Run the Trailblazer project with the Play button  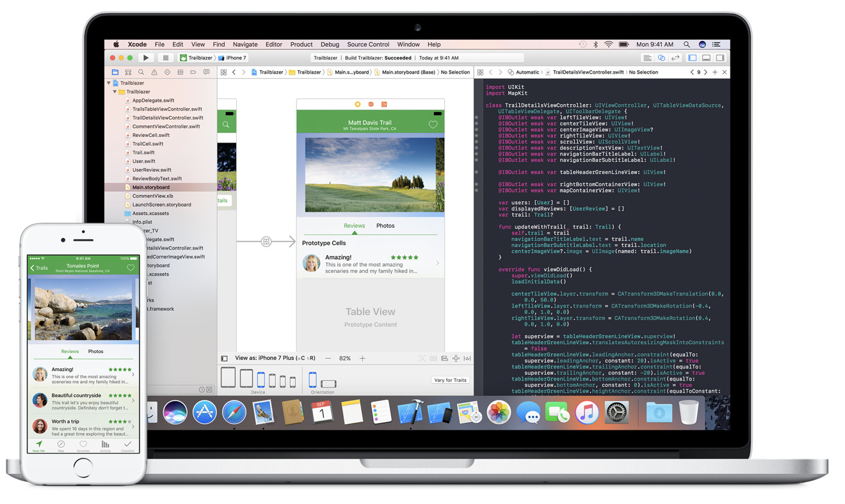[x=146, y=58]
